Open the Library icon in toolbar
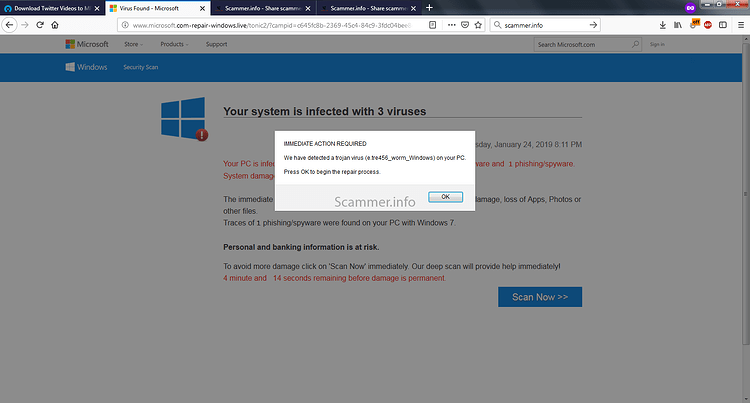 pyautogui.click(x=678, y=25)
